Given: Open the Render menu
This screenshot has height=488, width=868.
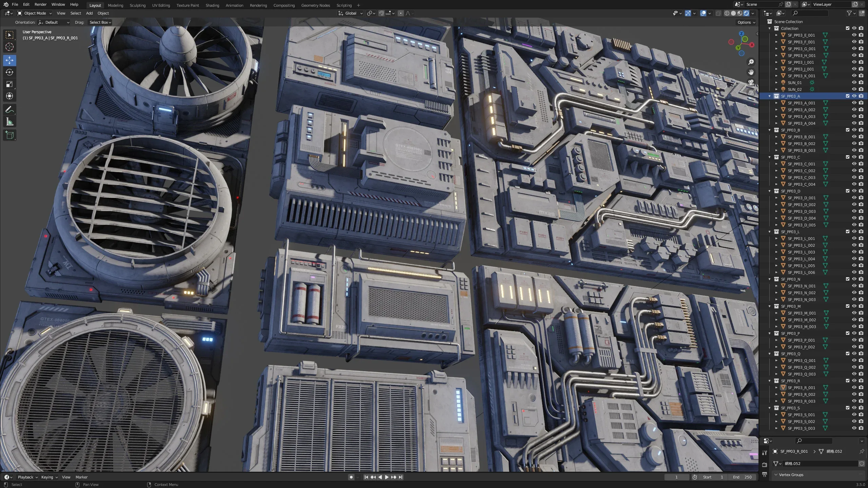Looking at the screenshot, I should [x=40, y=4].
